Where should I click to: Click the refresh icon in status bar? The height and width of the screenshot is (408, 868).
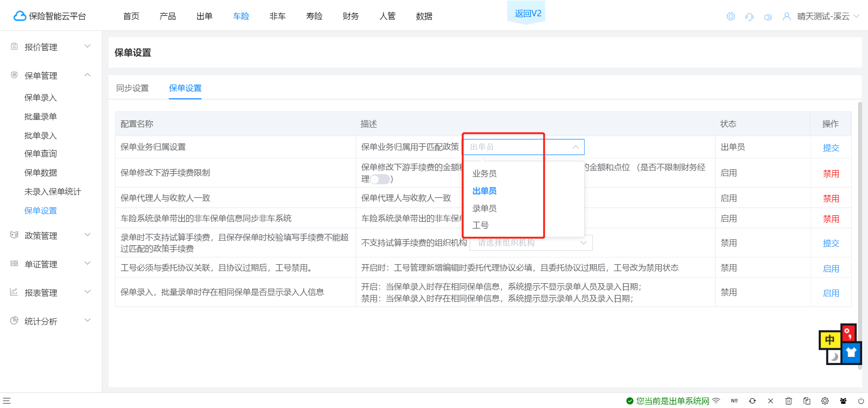click(752, 401)
